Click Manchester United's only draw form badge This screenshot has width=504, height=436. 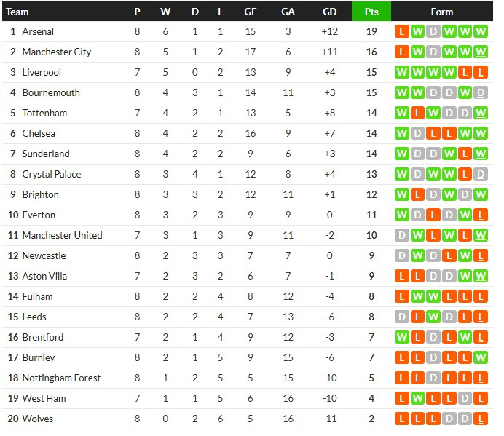401,235
